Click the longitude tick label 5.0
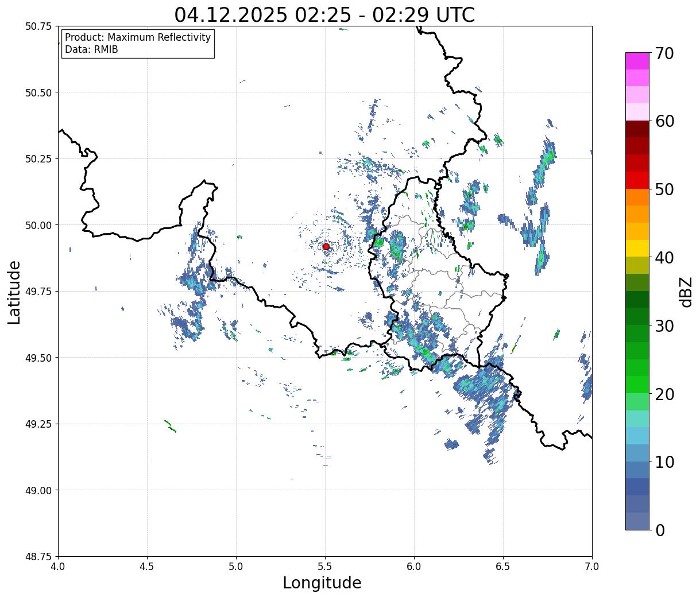Viewport: 700px width, 597px height. tap(236, 567)
